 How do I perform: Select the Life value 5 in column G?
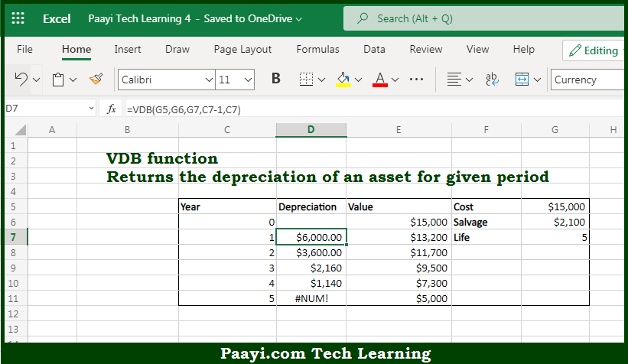coord(555,237)
